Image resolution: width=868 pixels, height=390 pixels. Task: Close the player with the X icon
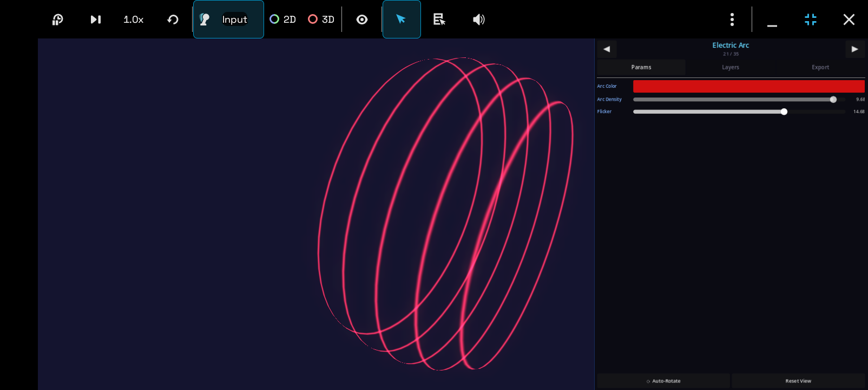click(849, 19)
